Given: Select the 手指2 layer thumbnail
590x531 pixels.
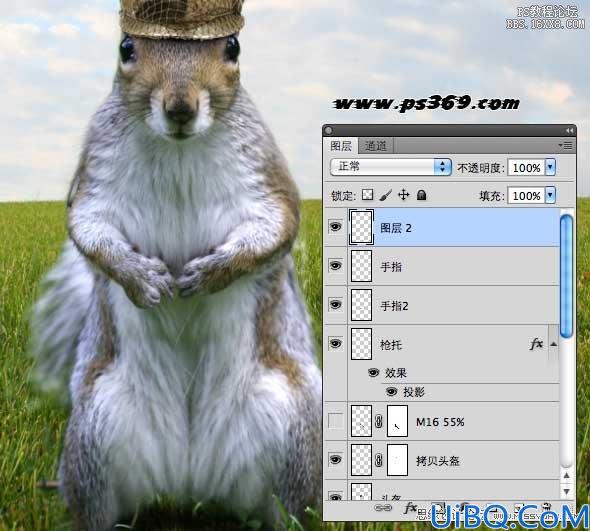Looking at the screenshot, I should pyautogui.click(x=361, y=305).
